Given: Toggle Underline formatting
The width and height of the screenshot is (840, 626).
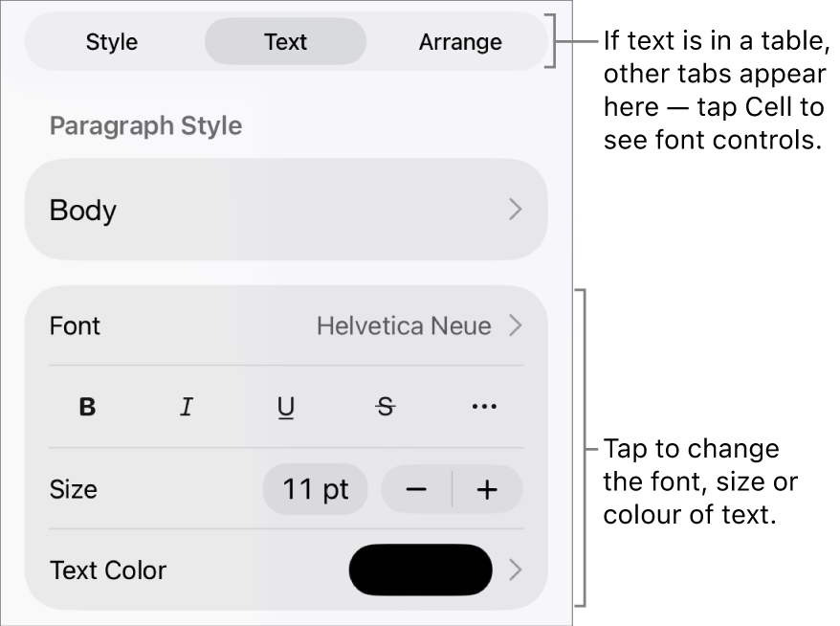Looking at the screenshot, I should pos(285,406).
